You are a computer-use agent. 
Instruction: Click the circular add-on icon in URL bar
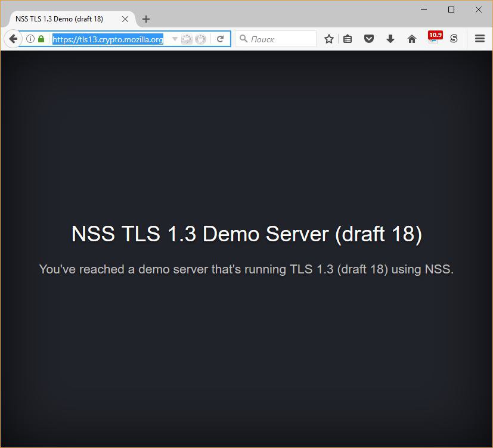(200, 39)
